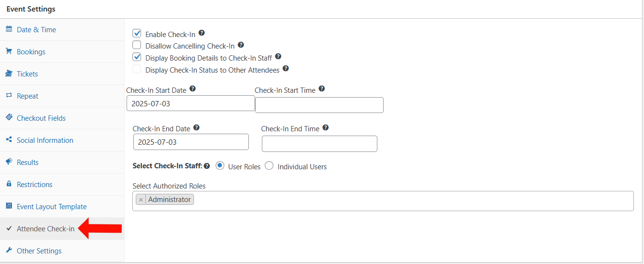Screen dimensions: 644x264
Task: Select the Individual Users radio button
Action: 269,166
